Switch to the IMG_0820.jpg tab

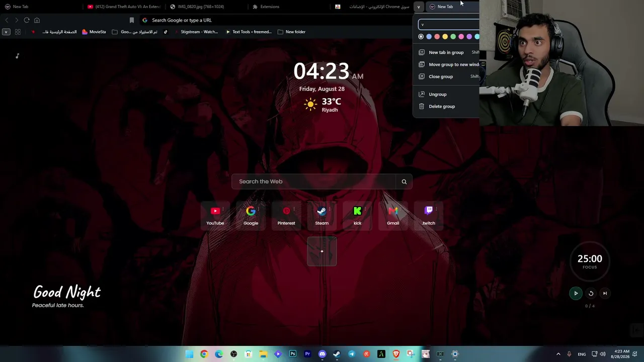[206, 7]
